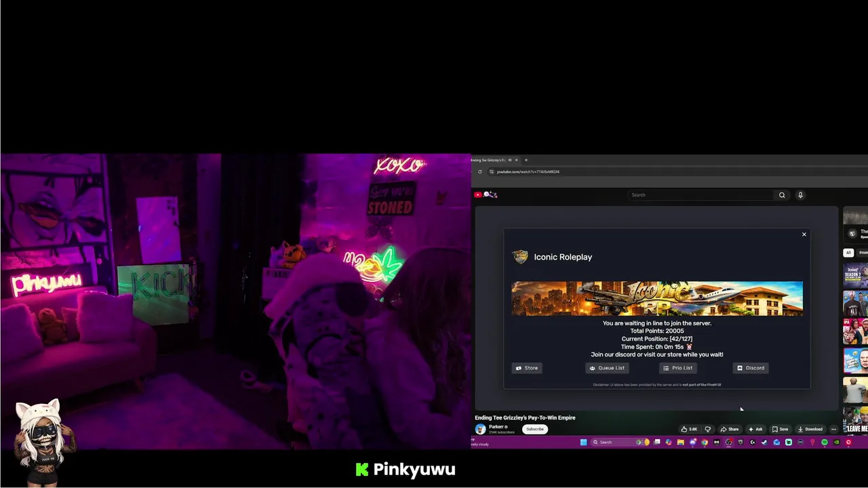Open the Store button in Iconic Roleplay dialog
The height and width of the screenshot is (488, 868).
pos(527,368)
